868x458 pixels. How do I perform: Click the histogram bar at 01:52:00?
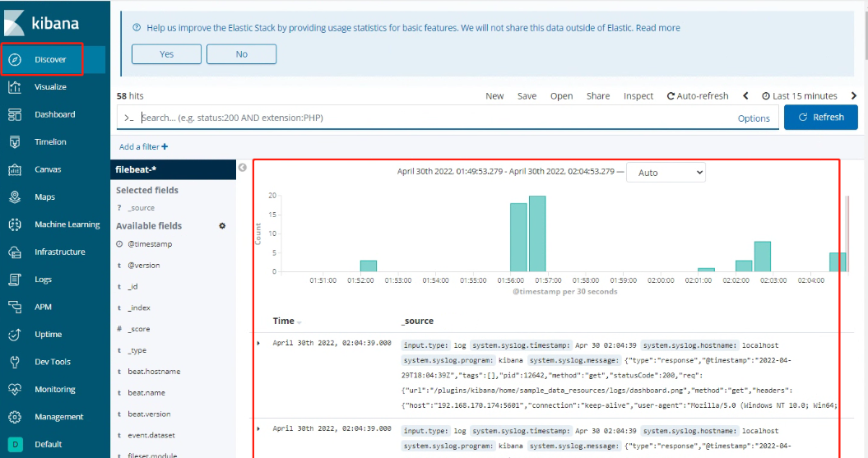(x=368, y=266)
